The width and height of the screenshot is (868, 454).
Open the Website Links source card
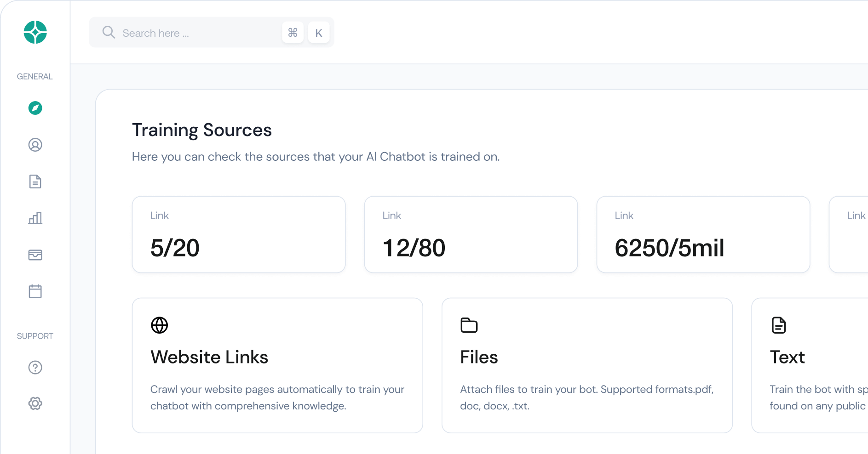coord(277,365)
